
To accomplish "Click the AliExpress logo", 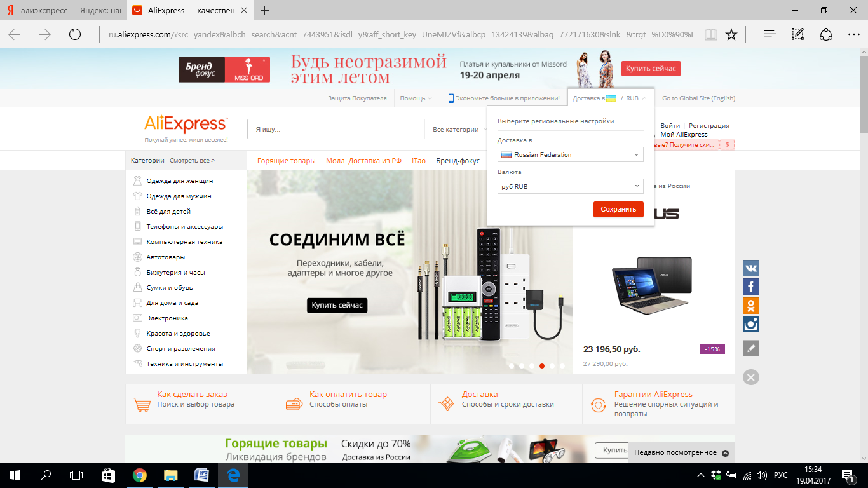I will point(186,123).
